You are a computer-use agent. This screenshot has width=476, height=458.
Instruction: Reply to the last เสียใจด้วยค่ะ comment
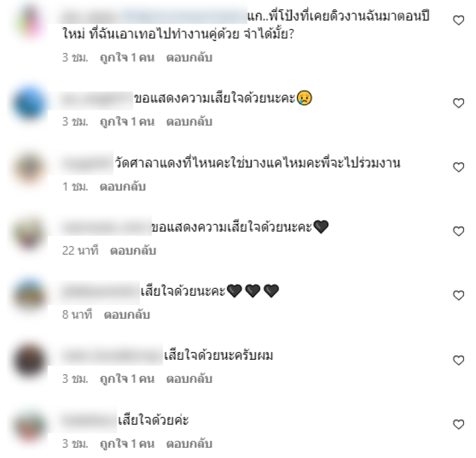[x=189, y=444]
